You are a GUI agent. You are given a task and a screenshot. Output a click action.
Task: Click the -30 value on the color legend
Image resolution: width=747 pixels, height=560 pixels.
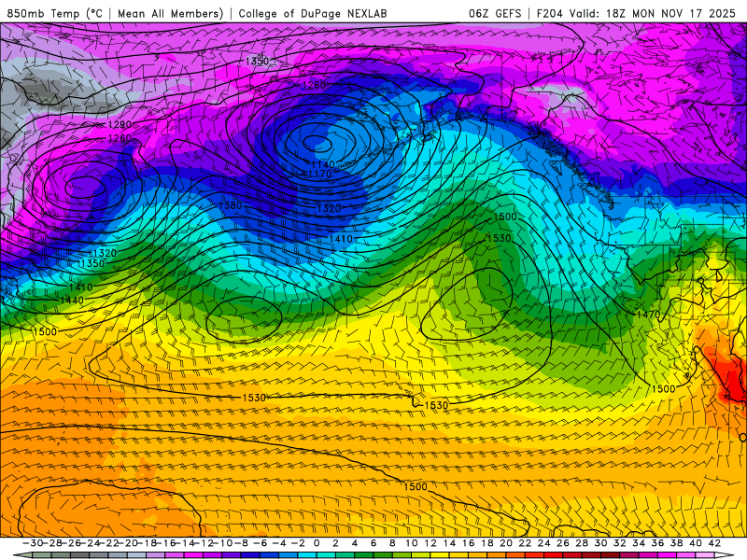(32, 543)
